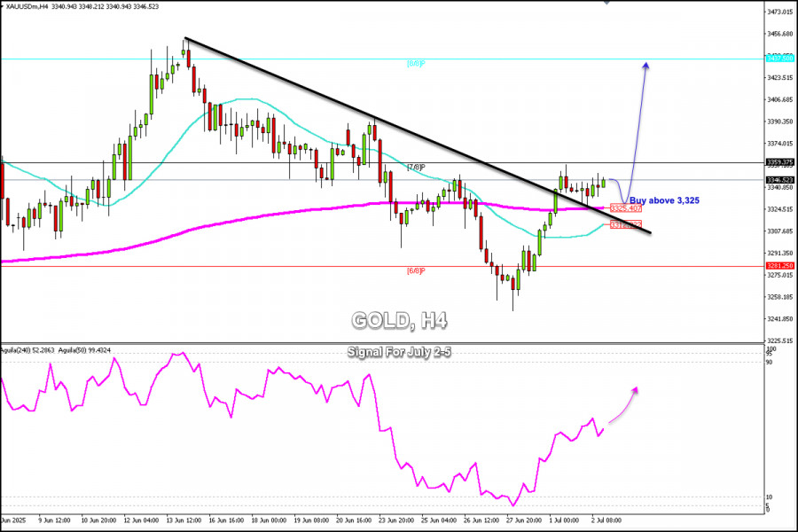This screenshot has height=532, width=798.
Task: Click the 10 Jun 20:00 time label
Action: tap(98, 520)
